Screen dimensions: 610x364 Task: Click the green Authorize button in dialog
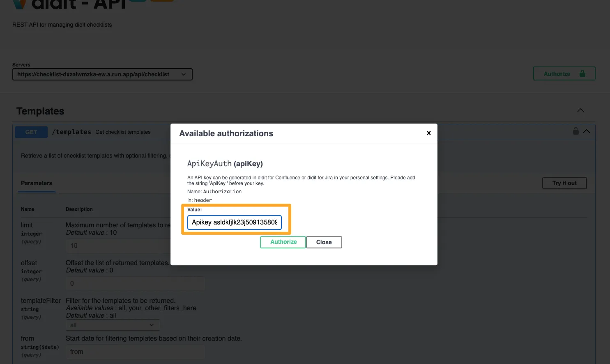pos(283,242)
